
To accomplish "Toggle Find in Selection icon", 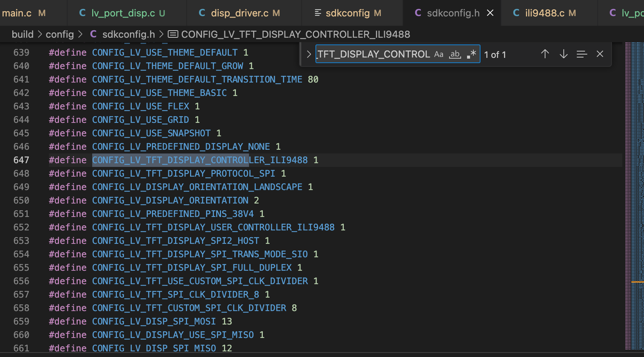I will pyautogui.click(x=582, y=54).
